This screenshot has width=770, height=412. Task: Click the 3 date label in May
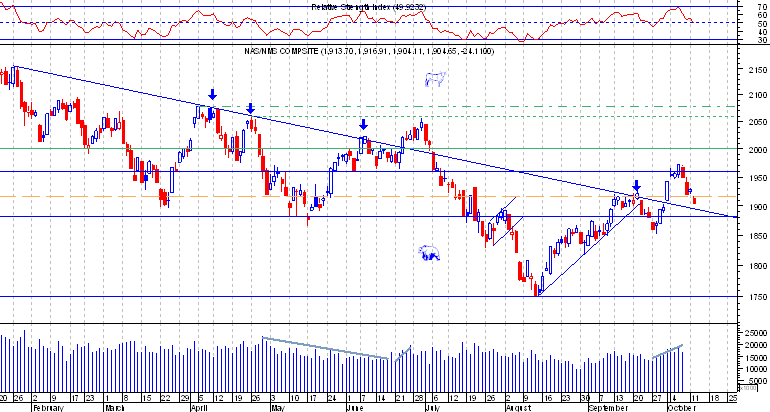pos(274,398)
